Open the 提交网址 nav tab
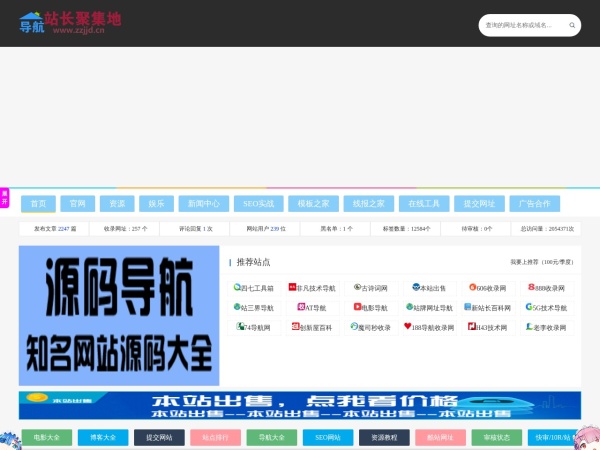This screenshot has height=450, width=600. coord(479,204)
